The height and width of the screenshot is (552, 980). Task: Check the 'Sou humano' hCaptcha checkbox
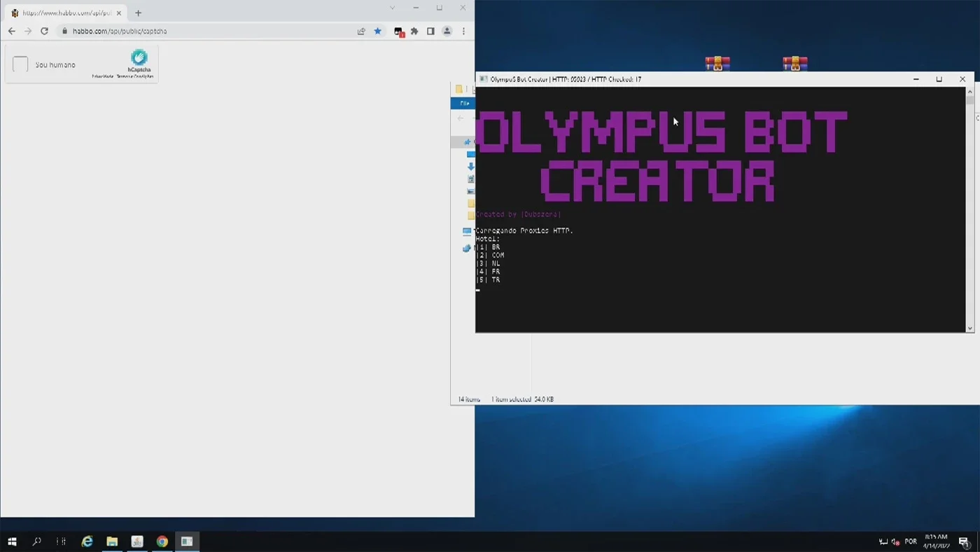pos(20,64)
